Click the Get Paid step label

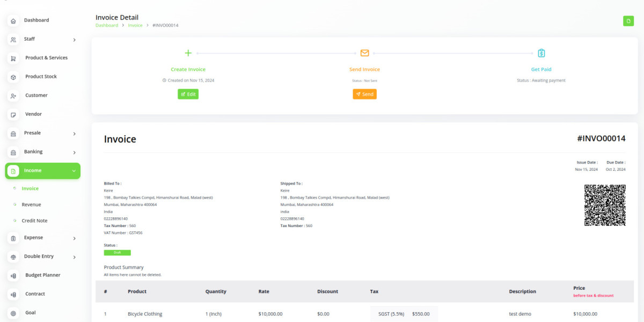click(541, 69)
